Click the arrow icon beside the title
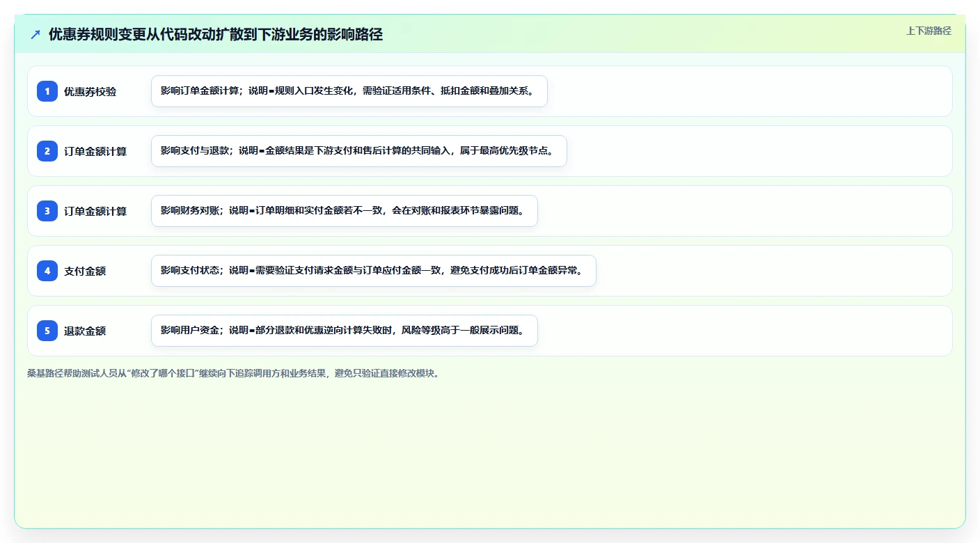This screenshot has height=543, width=980. click(35, 34)
